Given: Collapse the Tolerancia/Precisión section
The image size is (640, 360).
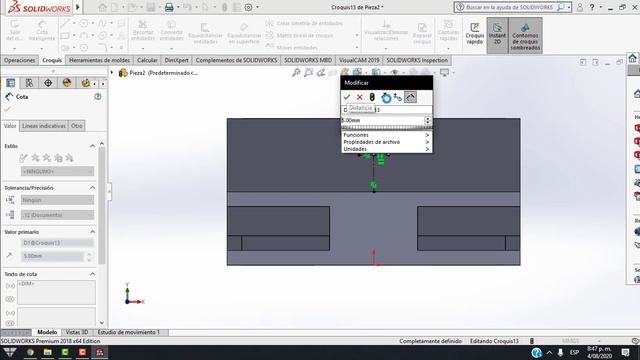Looking at the screenshot, I should coord(93,188).
